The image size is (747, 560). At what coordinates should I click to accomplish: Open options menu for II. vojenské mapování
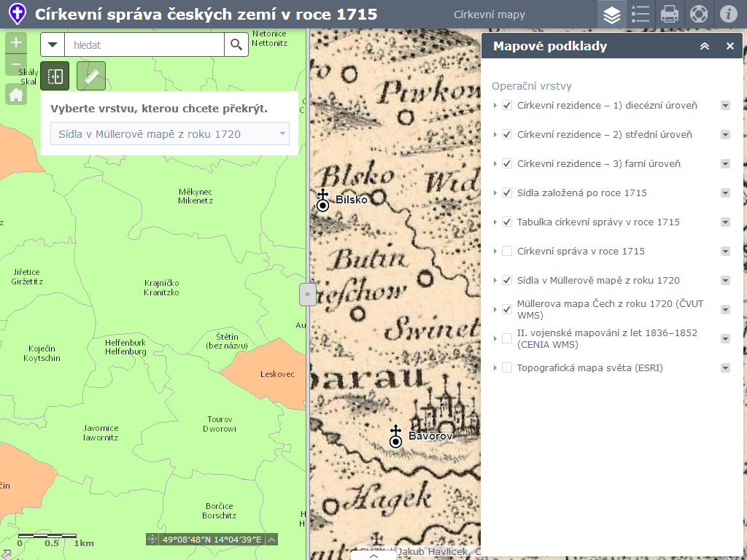pos(725,338)
